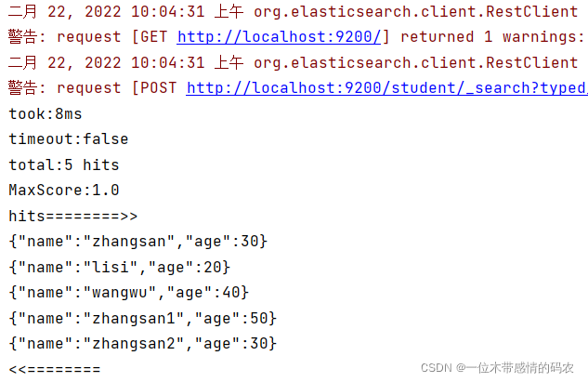The height and width of the screenshot is (382, 588).
Task: Click the lisi age 20 record
Action: [x=120, y=267]
